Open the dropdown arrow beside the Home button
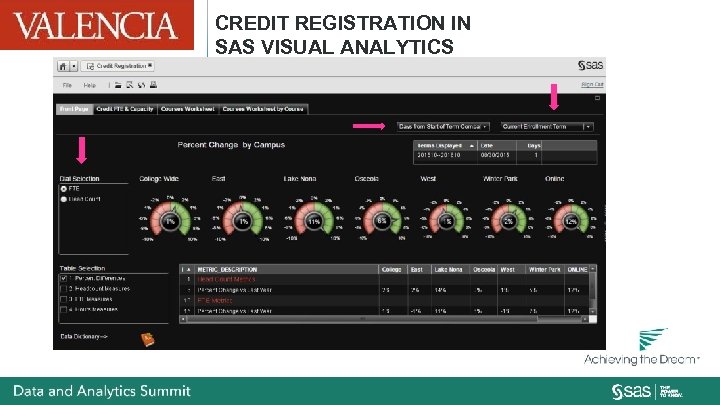This screenshot has width=720, height=405. [73, 66]
